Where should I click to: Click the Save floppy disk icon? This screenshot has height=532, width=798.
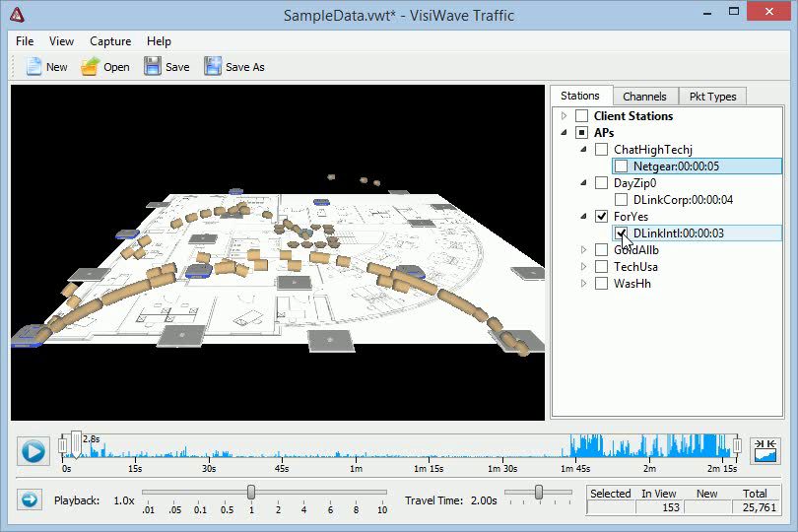pos(152,67)
